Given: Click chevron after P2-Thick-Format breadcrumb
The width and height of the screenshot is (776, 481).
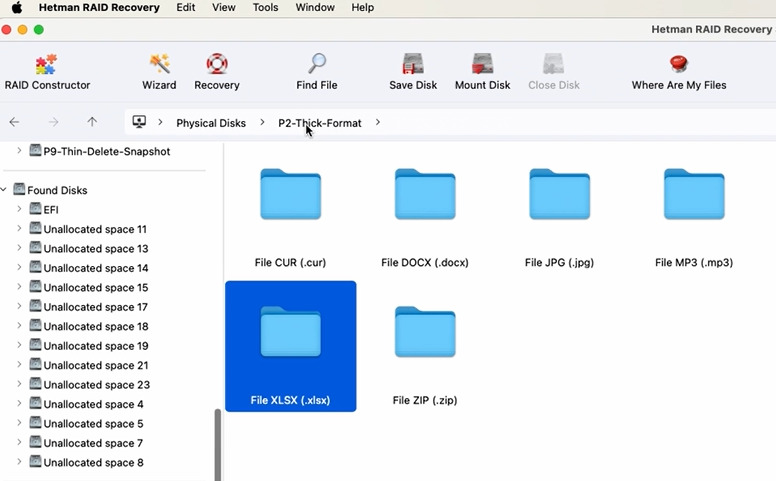Looking at the screenshot, I should [x=378, y=122].
